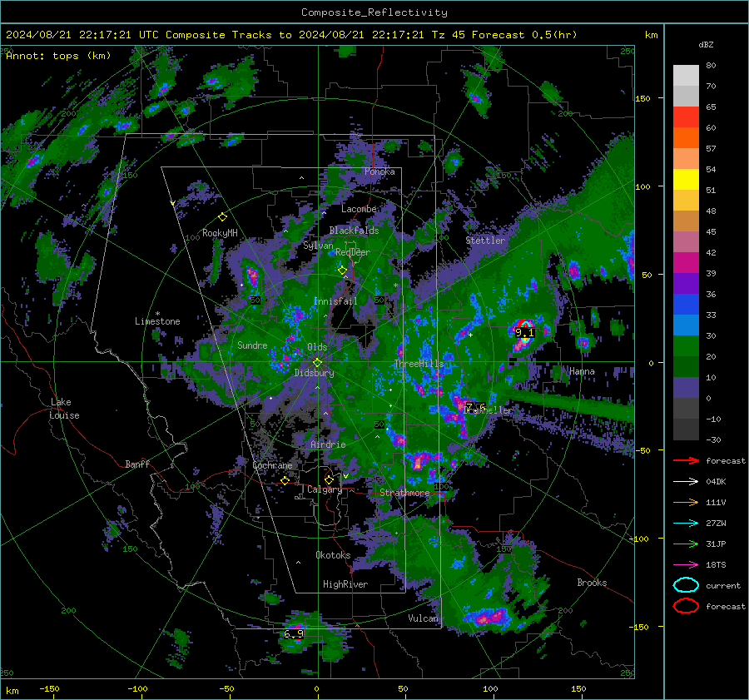Click the yellow diamond marker near RockyMH
The image size is (749, 700).
222,217
